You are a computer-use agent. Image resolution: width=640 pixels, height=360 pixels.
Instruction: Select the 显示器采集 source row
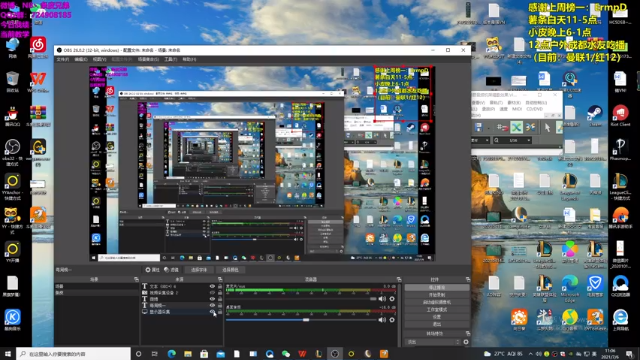[x=182, y=311]
